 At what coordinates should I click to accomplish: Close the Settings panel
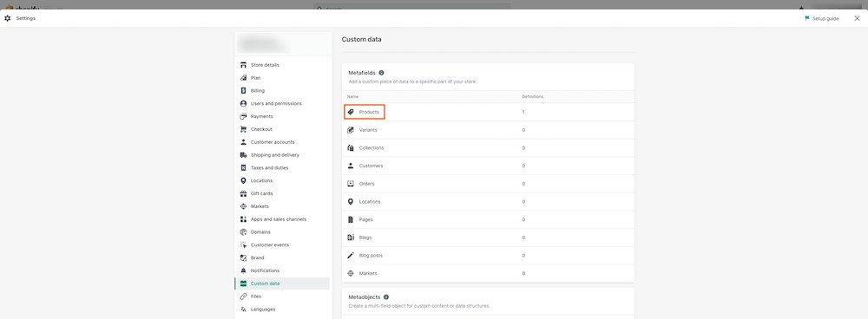(x=857, y=18)
